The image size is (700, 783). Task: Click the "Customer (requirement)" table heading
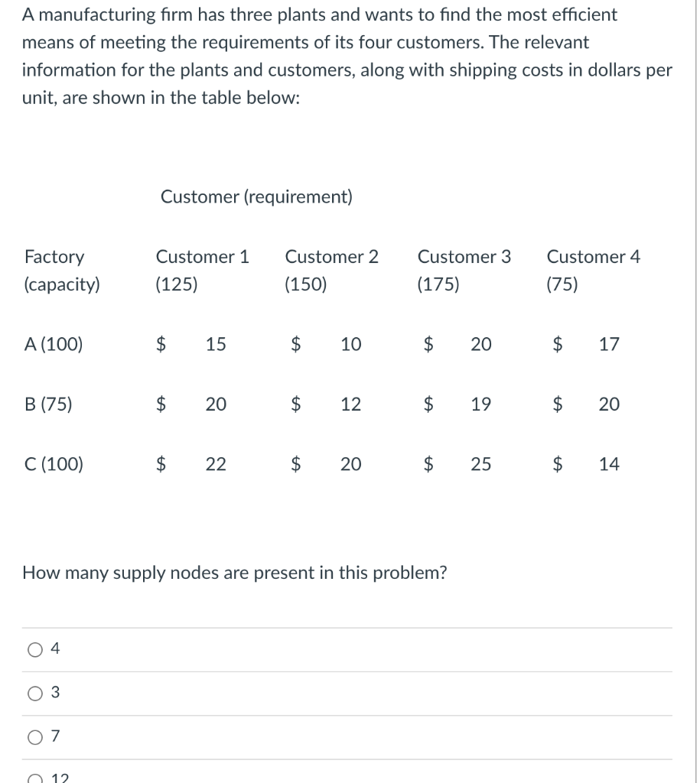pos(256,197)
